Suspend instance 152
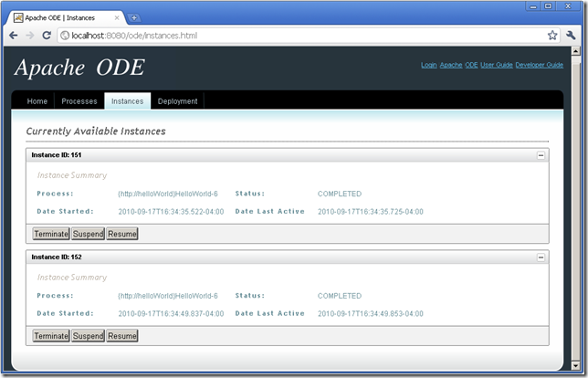This screenshot has width=588, height=378. click(89, 336)
